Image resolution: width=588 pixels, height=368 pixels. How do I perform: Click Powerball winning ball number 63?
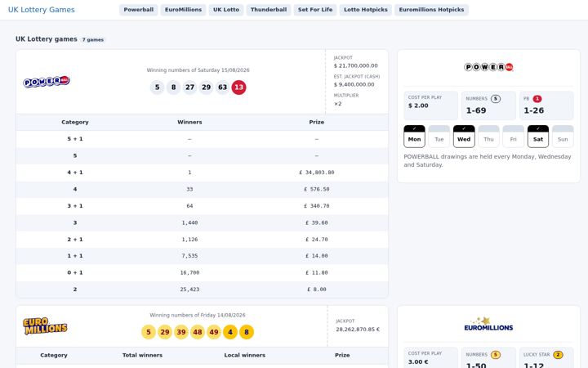pos(222,88)
